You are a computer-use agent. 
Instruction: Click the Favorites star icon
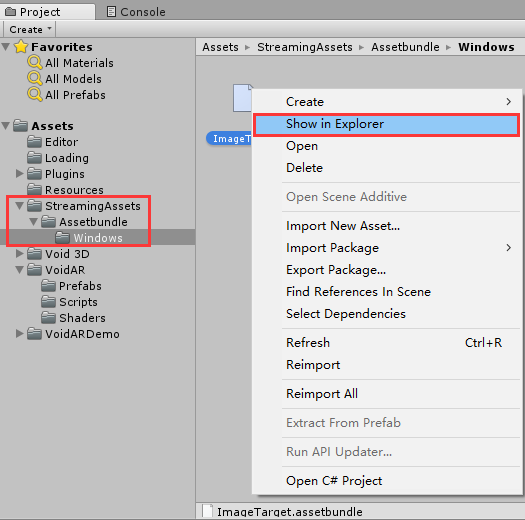pyautogui.click(x=21, y=47)
